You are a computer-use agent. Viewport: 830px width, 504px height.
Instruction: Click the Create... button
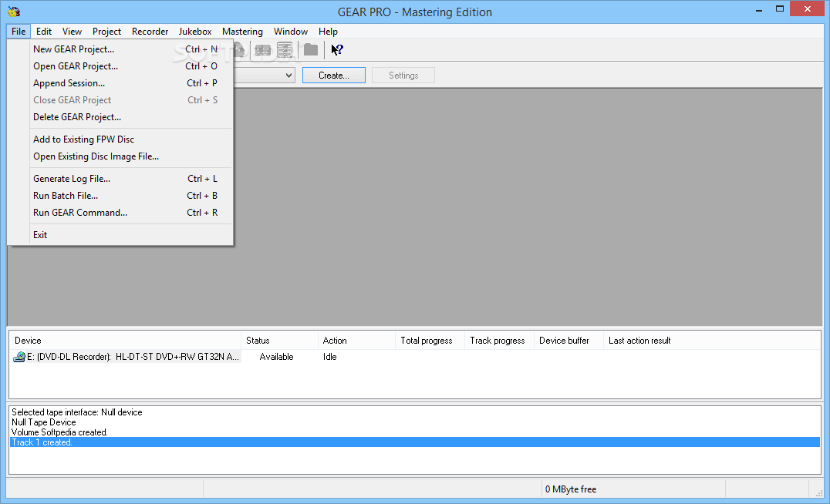pos(333,75)
